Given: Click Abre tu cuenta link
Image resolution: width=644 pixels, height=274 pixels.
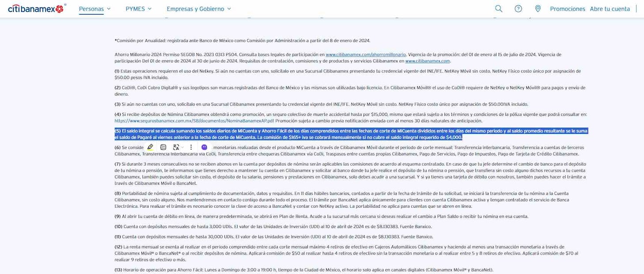Looking at the screenshot, I should pyautogui.click(x=610, y=9).
